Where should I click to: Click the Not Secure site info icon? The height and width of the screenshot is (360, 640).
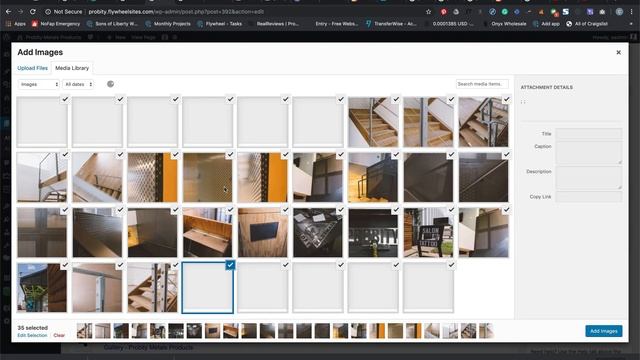pyautogui.click(x=48, y=12)
